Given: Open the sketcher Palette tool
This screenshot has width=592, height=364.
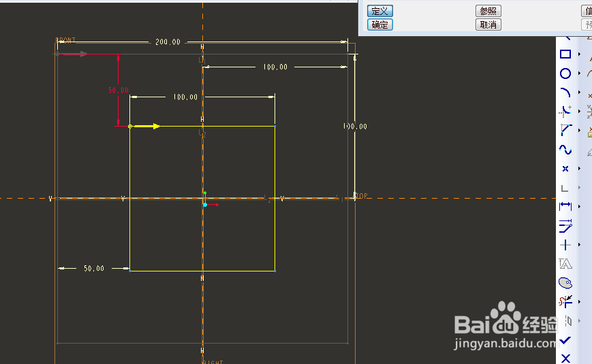Looking at the screenshot, I should [x=565, y=282].
